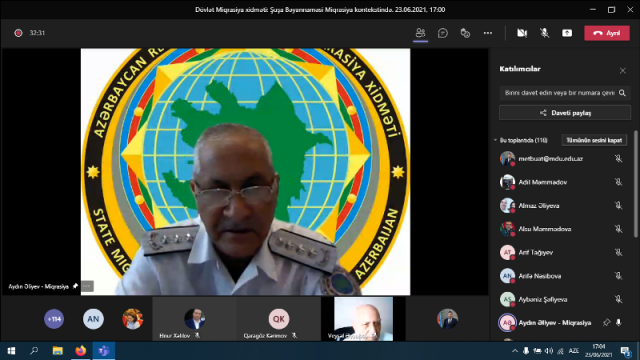Click the share content icon
640x360 pixels.
567,33
